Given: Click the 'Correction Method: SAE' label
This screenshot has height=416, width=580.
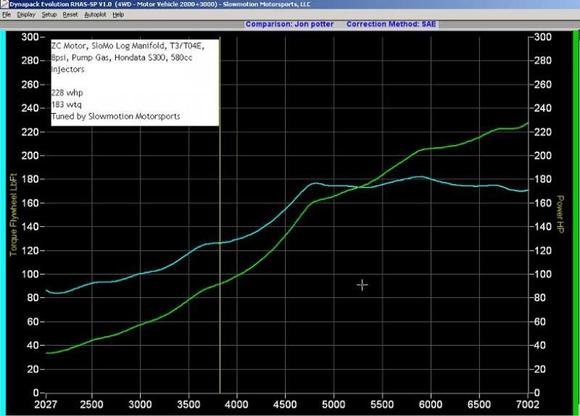Looking at the screenshot, I should [391, 24].
